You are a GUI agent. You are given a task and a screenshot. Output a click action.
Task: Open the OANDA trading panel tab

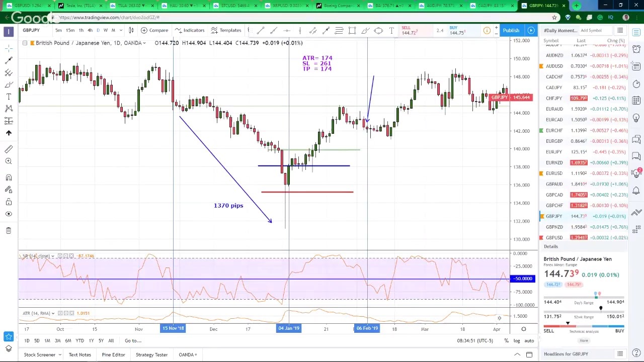(x=188, y=355)
